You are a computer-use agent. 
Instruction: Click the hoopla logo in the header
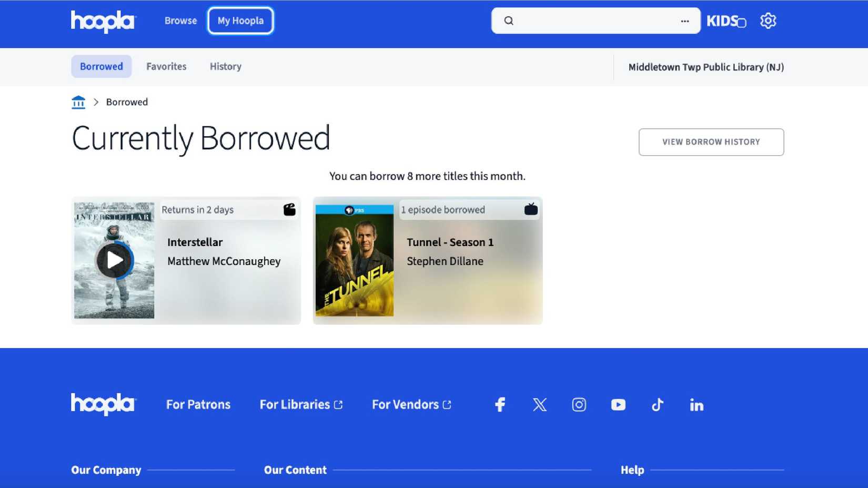(x=104, y=21)
